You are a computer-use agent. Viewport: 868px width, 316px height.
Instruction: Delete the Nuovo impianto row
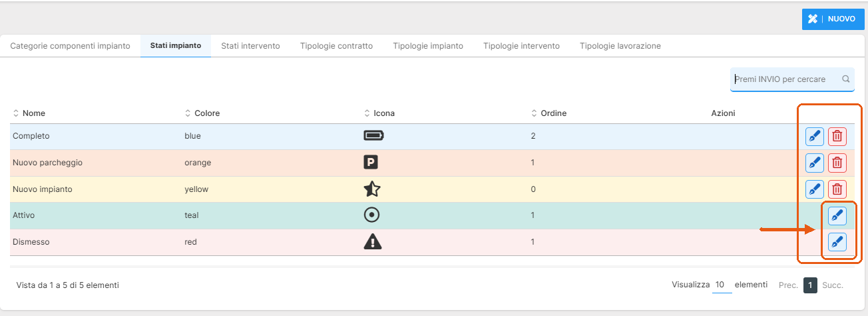tap(837, 189)
